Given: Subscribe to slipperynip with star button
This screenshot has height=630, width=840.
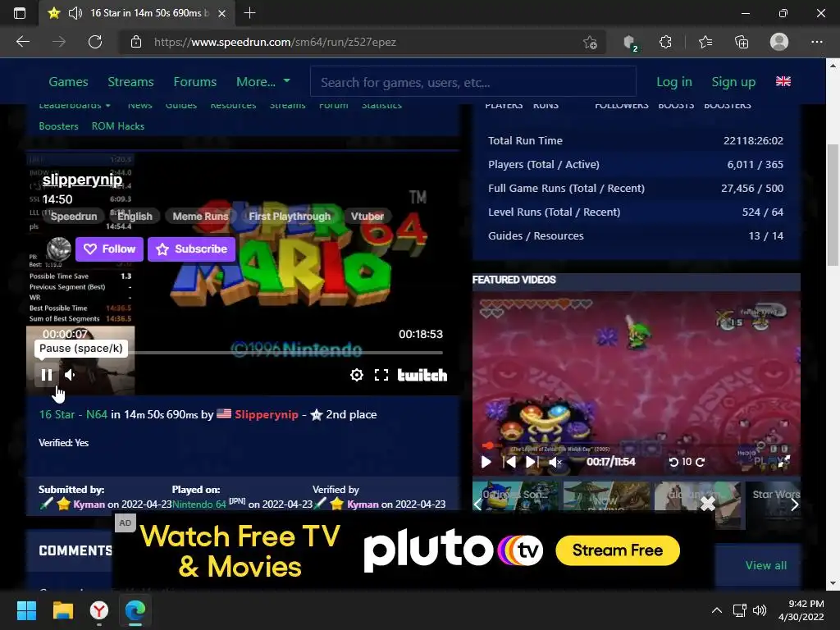Looking at the screenshot, I should click(x=192, y=249).
